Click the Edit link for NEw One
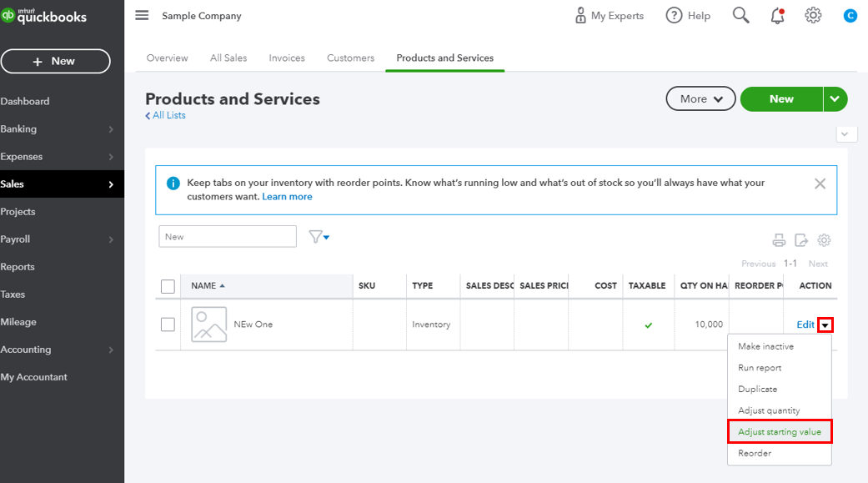The height and width of the screenshot is (483, 868). tap(805, 325)
